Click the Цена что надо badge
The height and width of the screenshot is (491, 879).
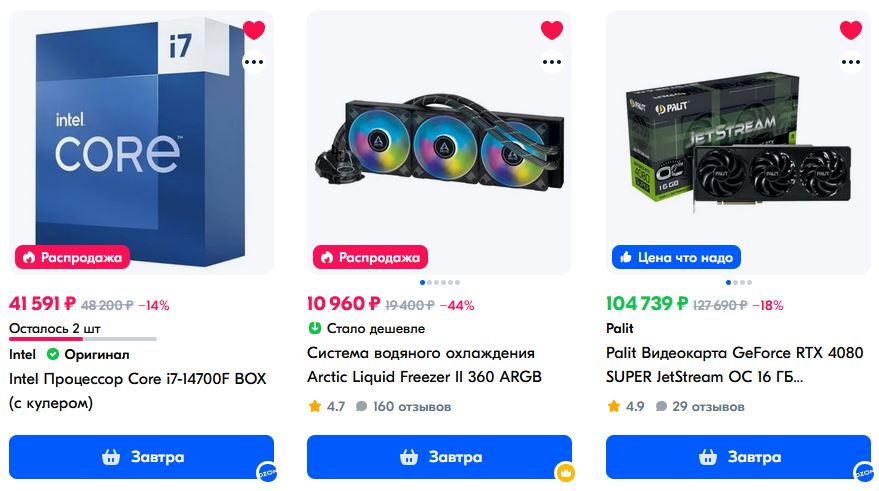click(x=676, y=257)
